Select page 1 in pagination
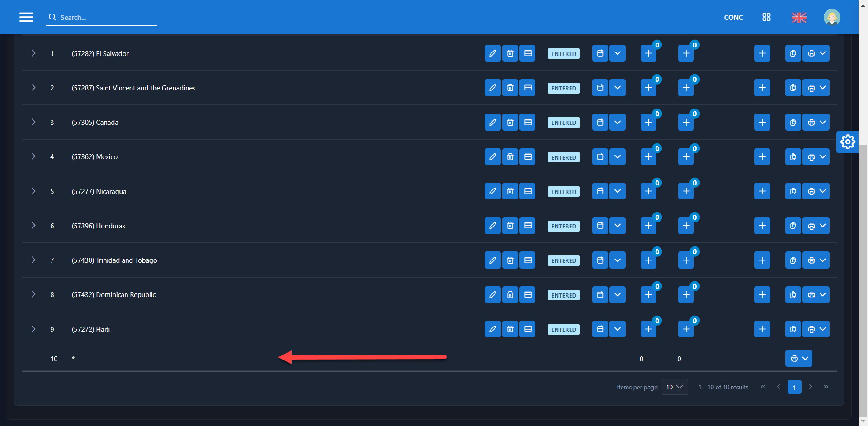This screenshot has height=426, width=868. click(x=794, y=387)
